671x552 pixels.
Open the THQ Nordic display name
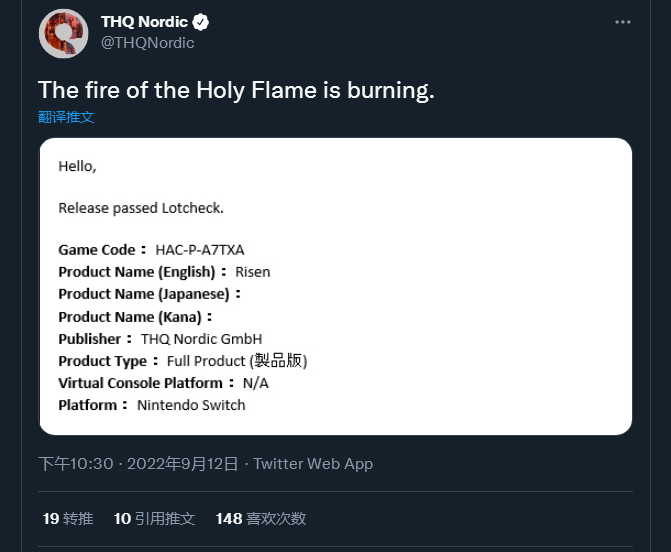[x=144, y=22]
